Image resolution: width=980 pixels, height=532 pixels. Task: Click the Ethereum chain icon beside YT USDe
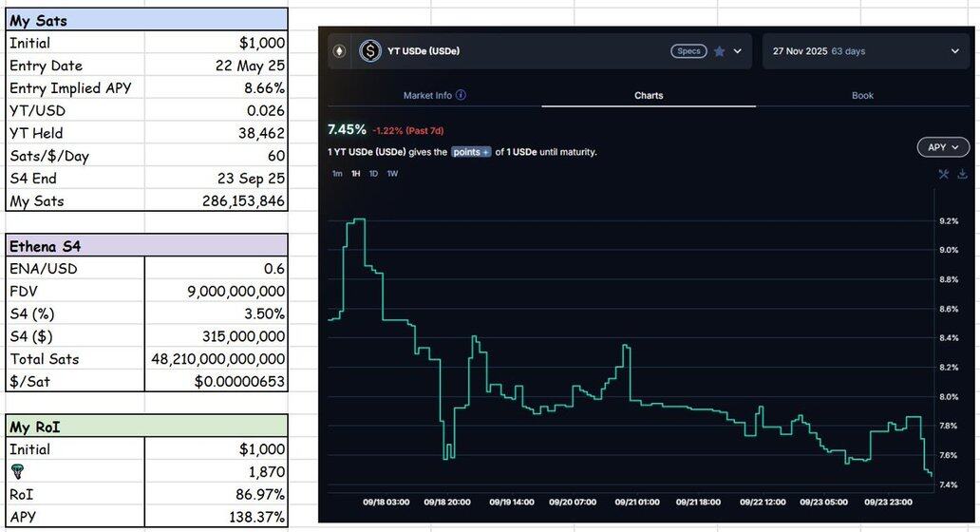339,51
